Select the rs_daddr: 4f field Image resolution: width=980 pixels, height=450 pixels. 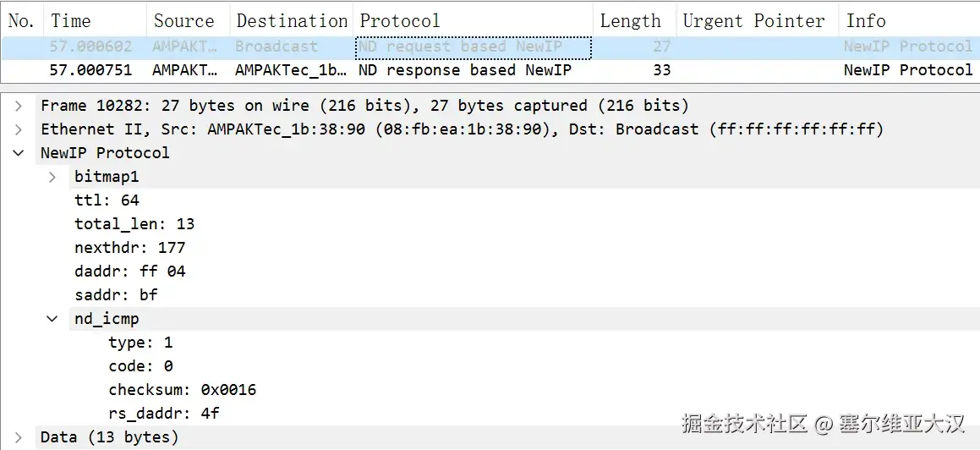164,414
